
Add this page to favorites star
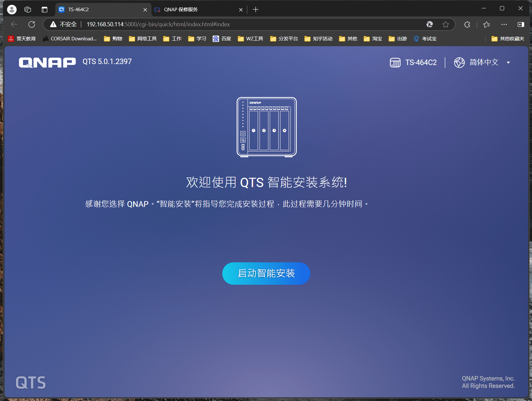[446, 24]
